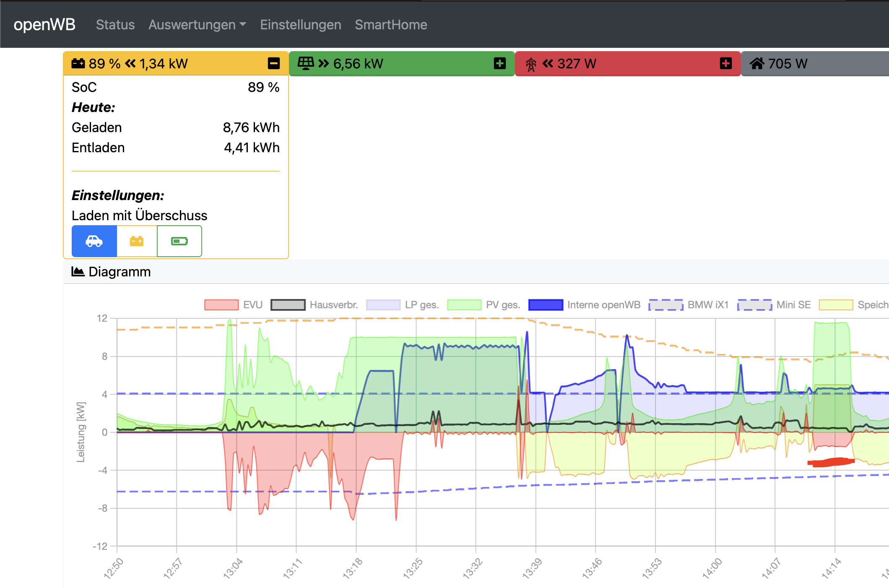Click the house consumption icon
The image size is (889, 588).
[x=757, y=64]
